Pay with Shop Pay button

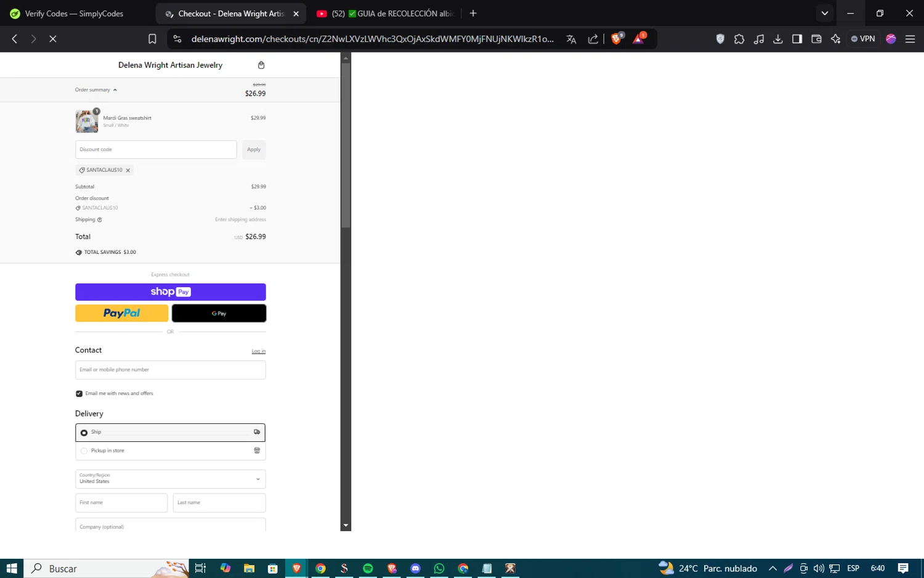coord(171,292)
